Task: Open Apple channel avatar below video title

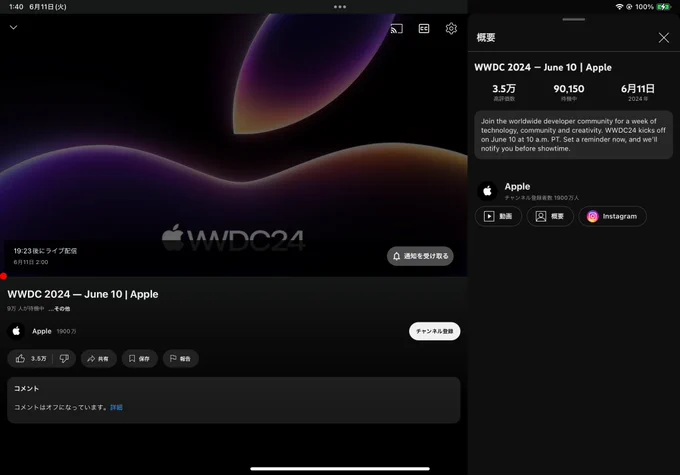Action: 16,331
